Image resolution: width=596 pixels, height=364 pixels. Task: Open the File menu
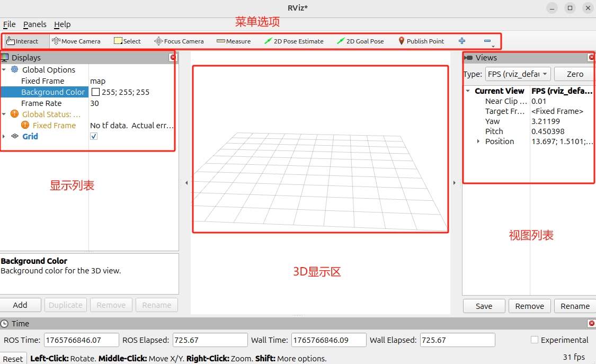9,24
